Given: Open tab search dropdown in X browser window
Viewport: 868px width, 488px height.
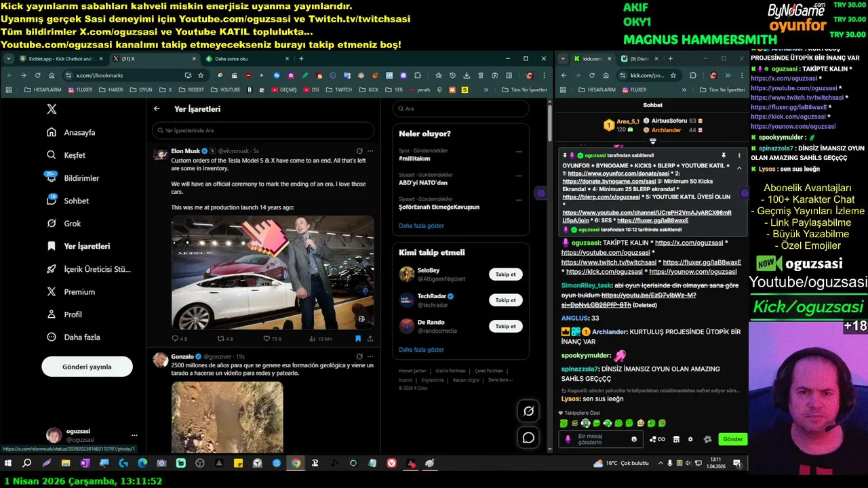Looking at the screenshot, I should coord(9,59).
